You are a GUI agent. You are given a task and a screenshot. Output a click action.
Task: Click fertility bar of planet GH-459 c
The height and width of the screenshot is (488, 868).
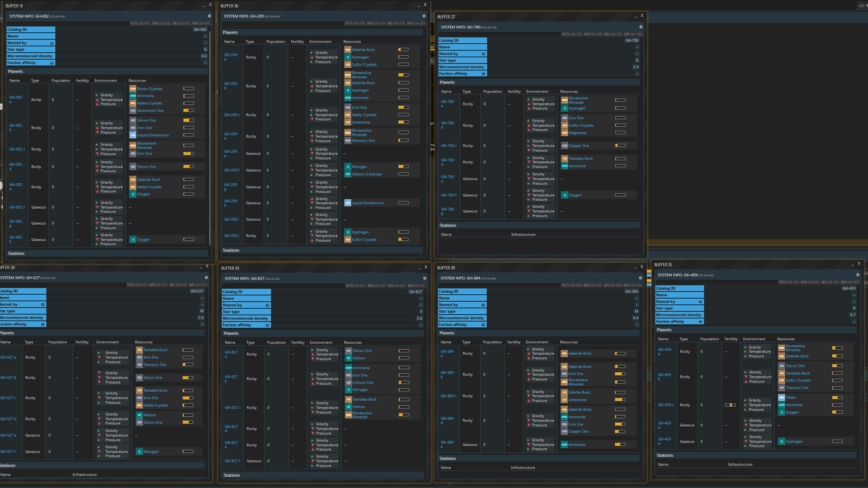pyautogui.click(x=730, y=405)
